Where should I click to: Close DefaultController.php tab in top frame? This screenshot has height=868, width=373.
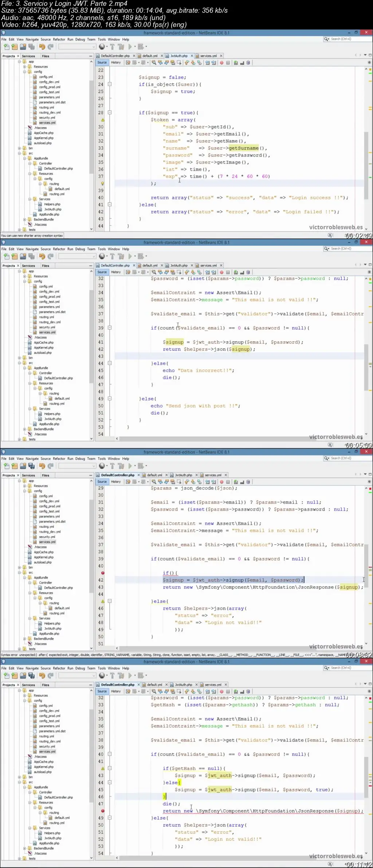[134, 56]
